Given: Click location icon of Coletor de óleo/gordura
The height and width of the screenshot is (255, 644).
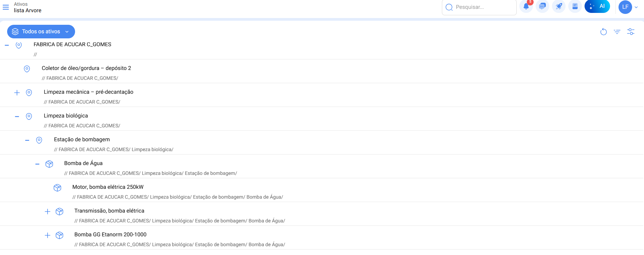Looking at the screenshot, I should [27, 69].
